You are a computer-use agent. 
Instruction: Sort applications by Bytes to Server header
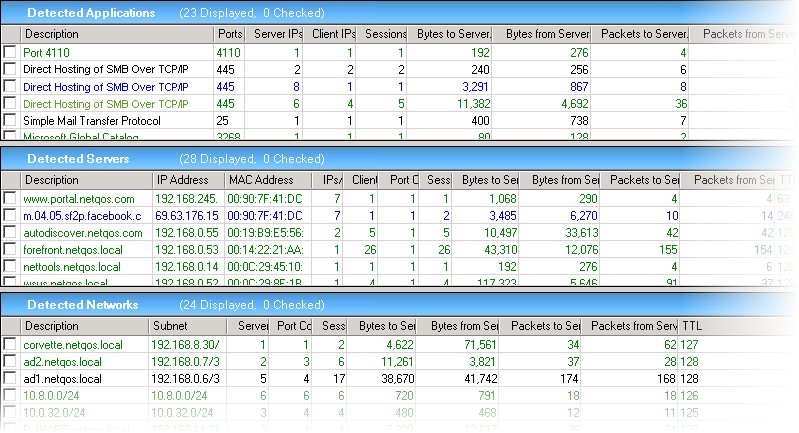point(450,34)
